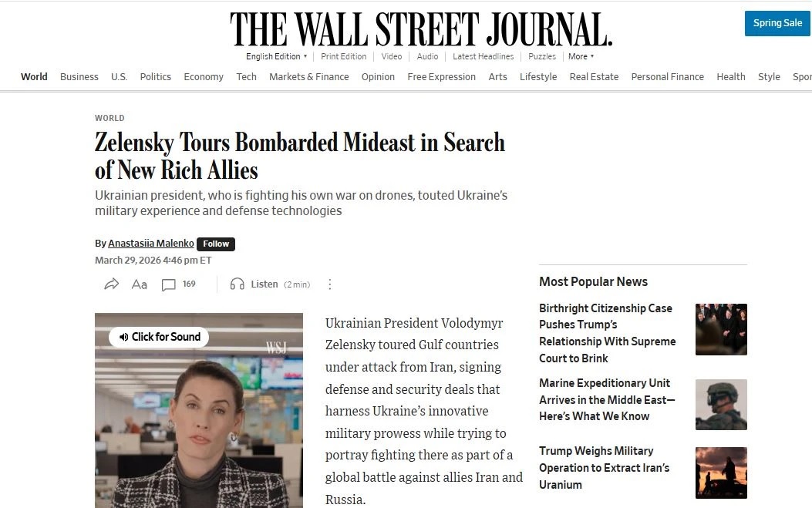Click the headphones Listen icon
This screenshot has width=812, height=508.
tap(238, 284)
